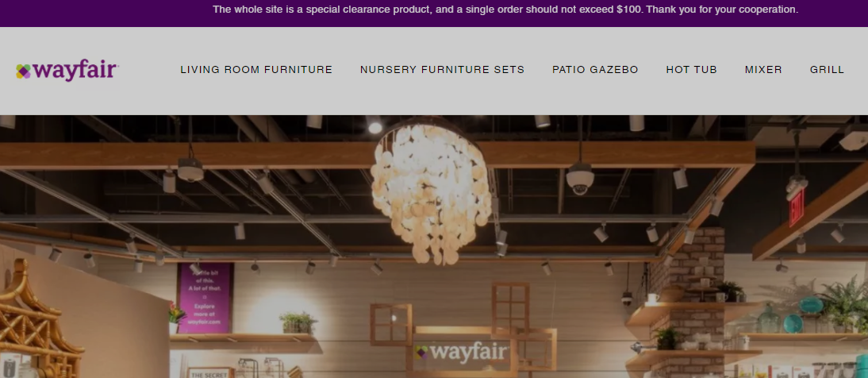Click the teal plates on the shelf

point(801,314)
